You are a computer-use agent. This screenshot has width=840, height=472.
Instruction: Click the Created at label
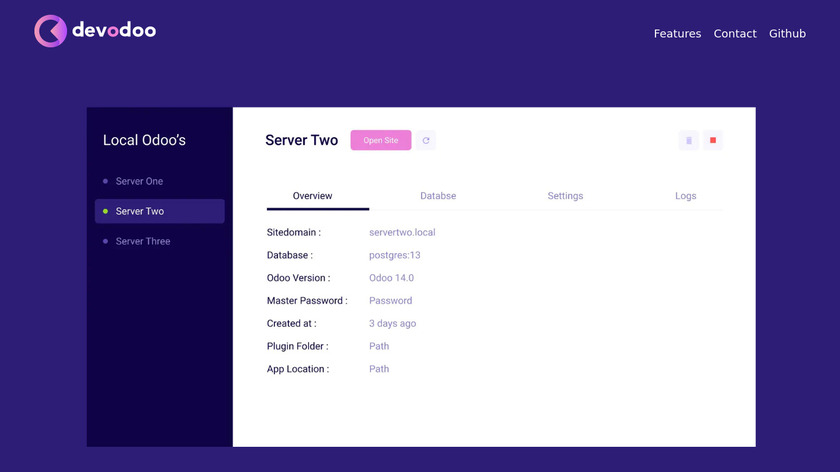point(291,324)
